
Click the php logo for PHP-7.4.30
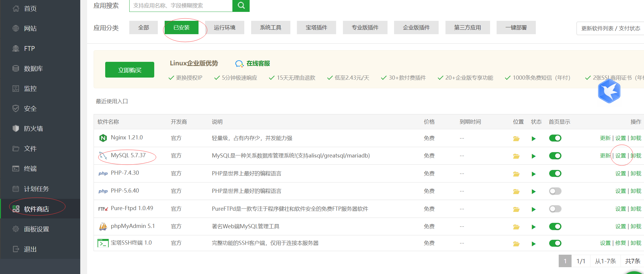(x=103, y=174)
